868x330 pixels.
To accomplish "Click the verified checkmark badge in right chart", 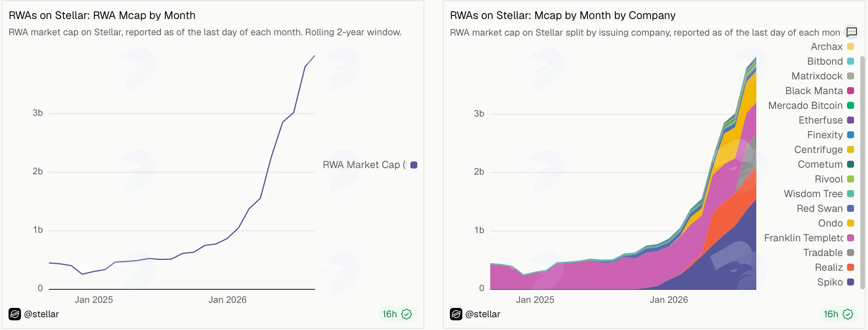I will tap(848, 314).
